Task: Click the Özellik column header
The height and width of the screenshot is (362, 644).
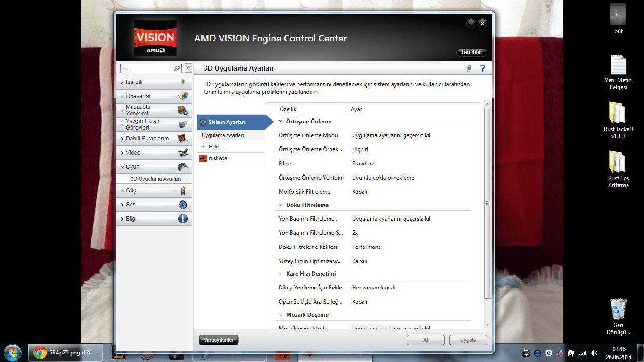Action: coord(288,109)
